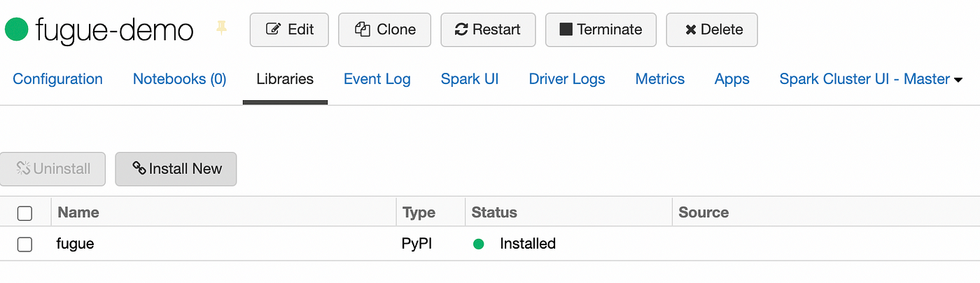Click the pin icon next to fugue-demo
980x283 pixels.
pyautogui.click(x=221, y=29)
